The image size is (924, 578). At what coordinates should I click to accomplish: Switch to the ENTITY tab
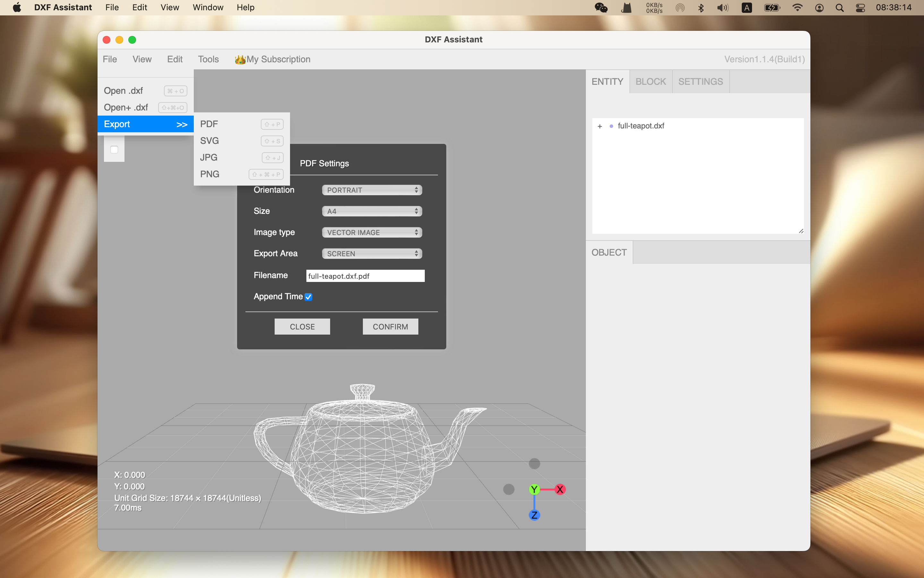click(x=607, y=82)
